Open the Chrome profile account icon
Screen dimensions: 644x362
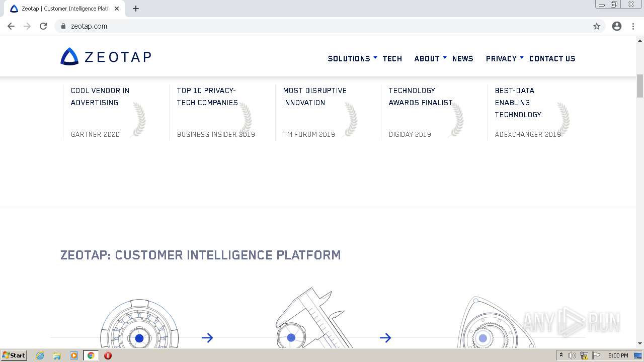click(617, 26)
